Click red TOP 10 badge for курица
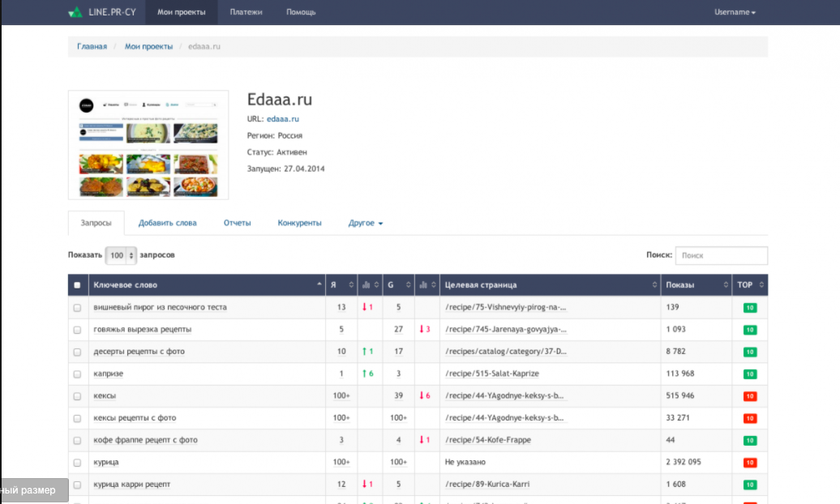This screenshot has width=840, height=504. pos(750,462)
